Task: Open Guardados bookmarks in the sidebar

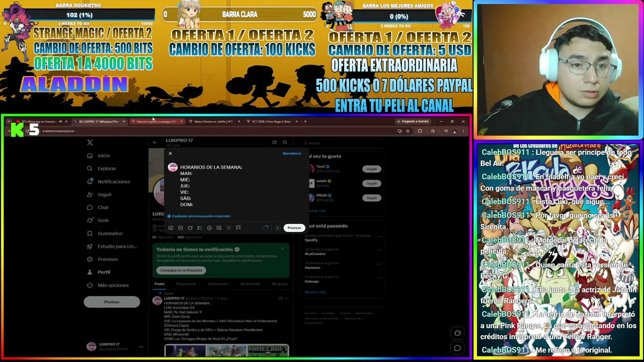Action: point(105,233)
